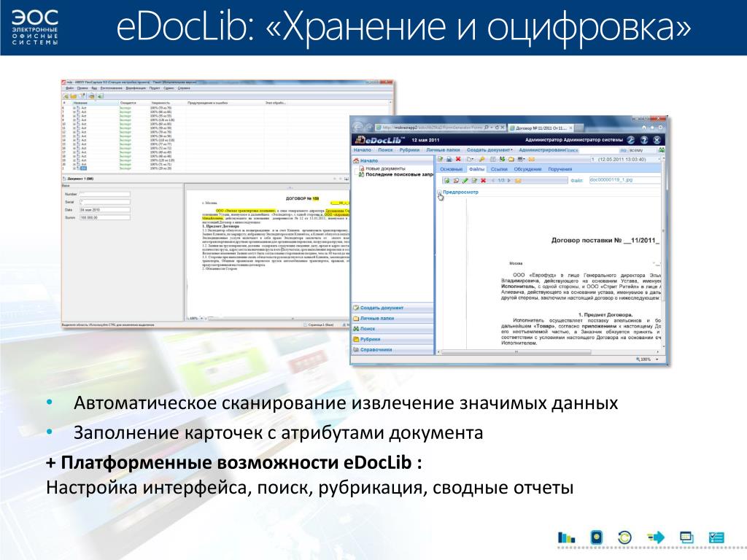This screenshot has width=747, height=560.
Task: Switch to the Ссылки tab
Action: tap(499, 169)
